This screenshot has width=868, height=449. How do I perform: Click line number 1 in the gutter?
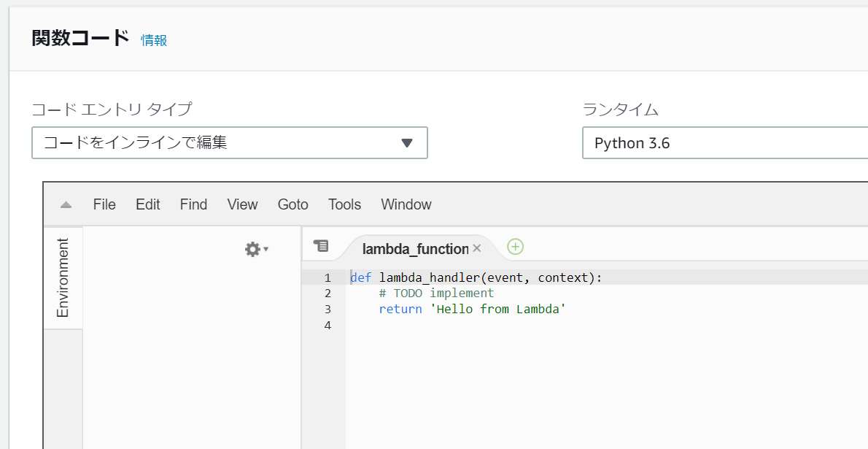tap(328, 277)
